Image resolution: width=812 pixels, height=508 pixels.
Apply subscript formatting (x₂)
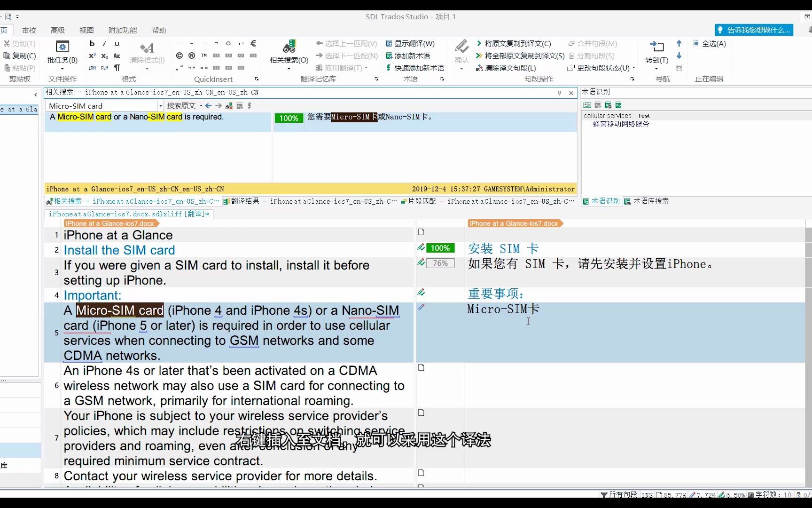coord(104,56)
